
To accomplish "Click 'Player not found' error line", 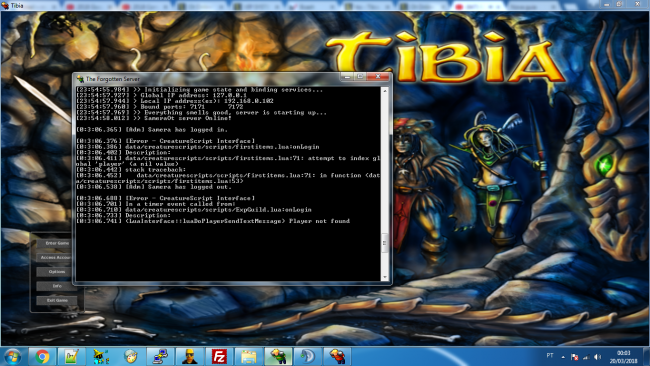I will 213,221.
